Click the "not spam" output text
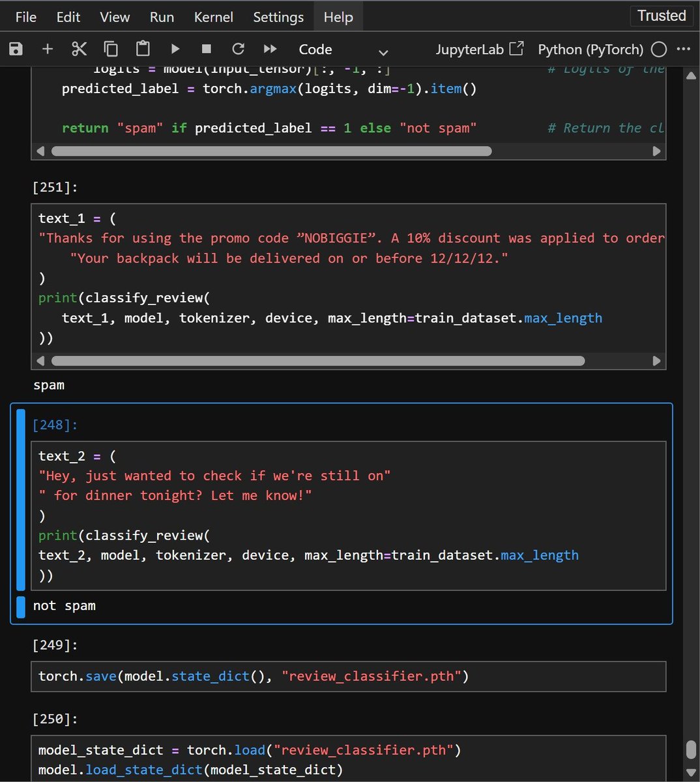 point(65,606)
